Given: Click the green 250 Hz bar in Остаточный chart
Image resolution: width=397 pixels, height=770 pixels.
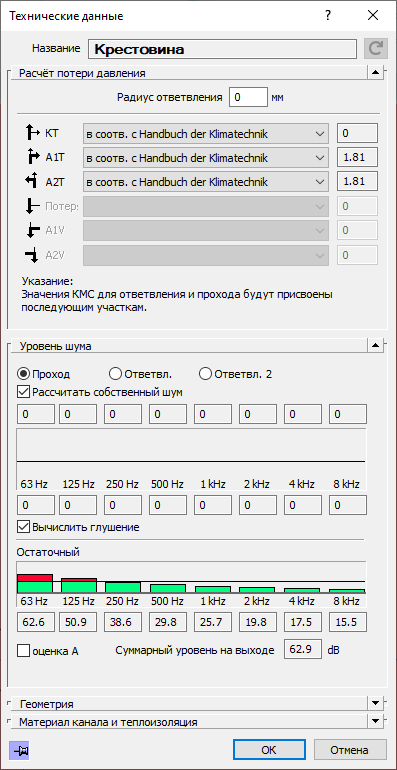Looking at the screenshot, I should coord(123,587).
